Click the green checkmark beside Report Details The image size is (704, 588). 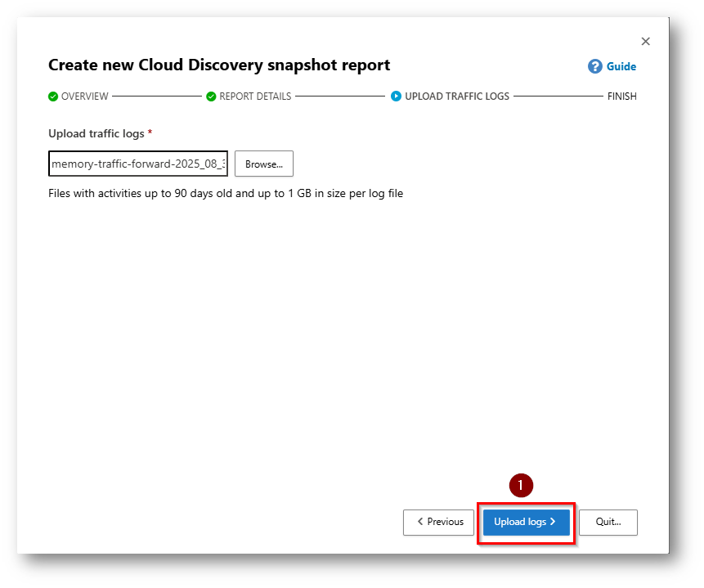point(211,97)
